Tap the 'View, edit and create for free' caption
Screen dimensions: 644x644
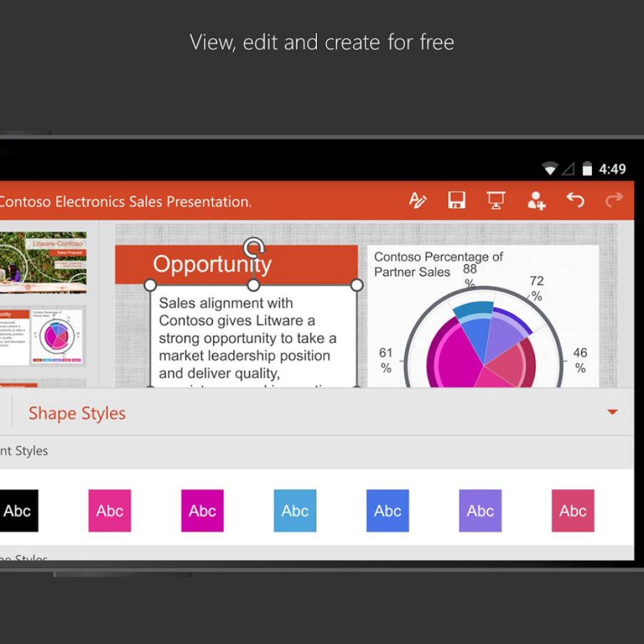click(x=321, y=42)
